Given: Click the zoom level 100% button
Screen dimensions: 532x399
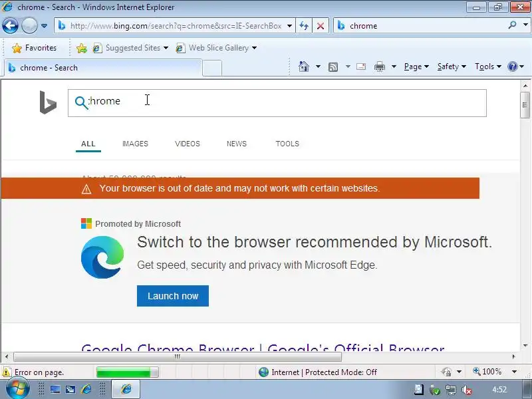Looking at the screenshot, I should [x=487, y=372].
